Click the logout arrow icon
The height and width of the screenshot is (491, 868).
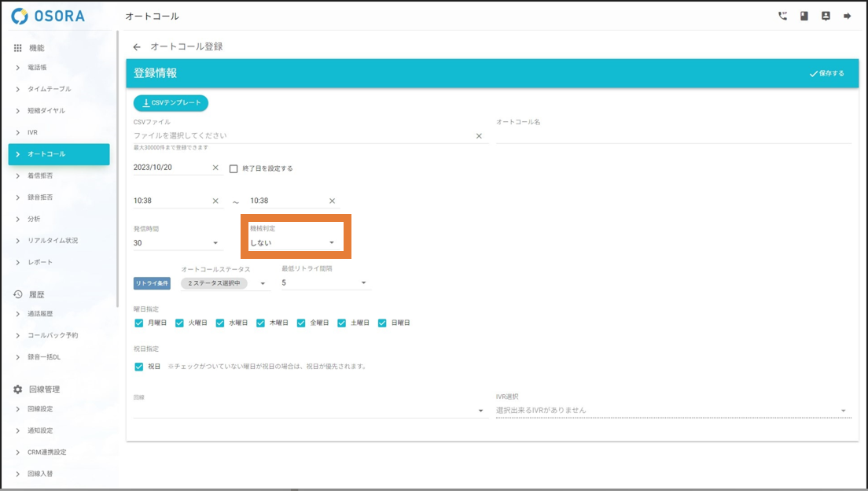click(x=848, y=16)
